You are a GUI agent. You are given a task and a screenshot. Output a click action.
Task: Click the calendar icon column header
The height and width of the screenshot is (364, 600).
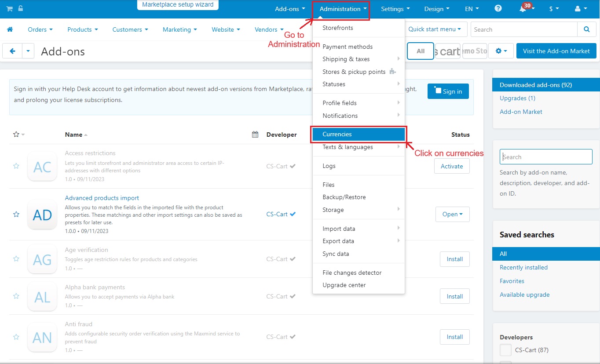click(255, 135)
